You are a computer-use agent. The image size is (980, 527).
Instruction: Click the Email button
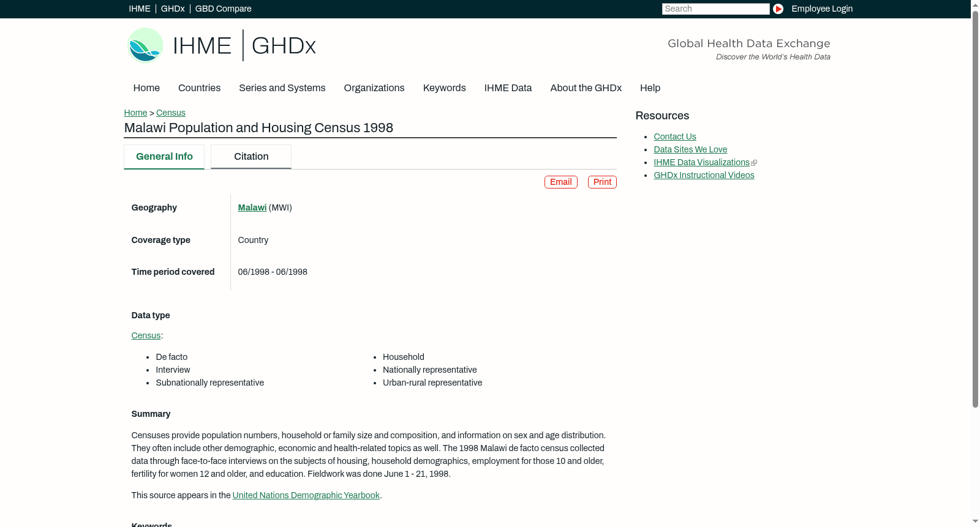(x=560, y=182)
